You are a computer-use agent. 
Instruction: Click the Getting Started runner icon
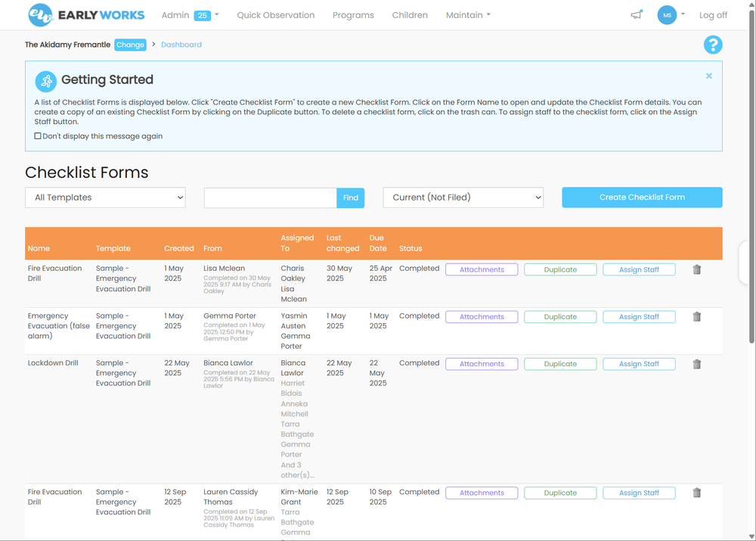point(46,81)
